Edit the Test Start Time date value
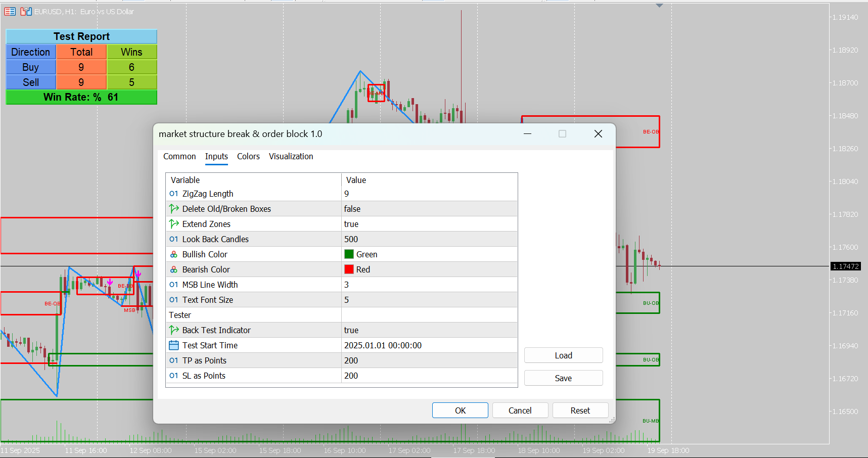868x458 pixels. point(430,345)
